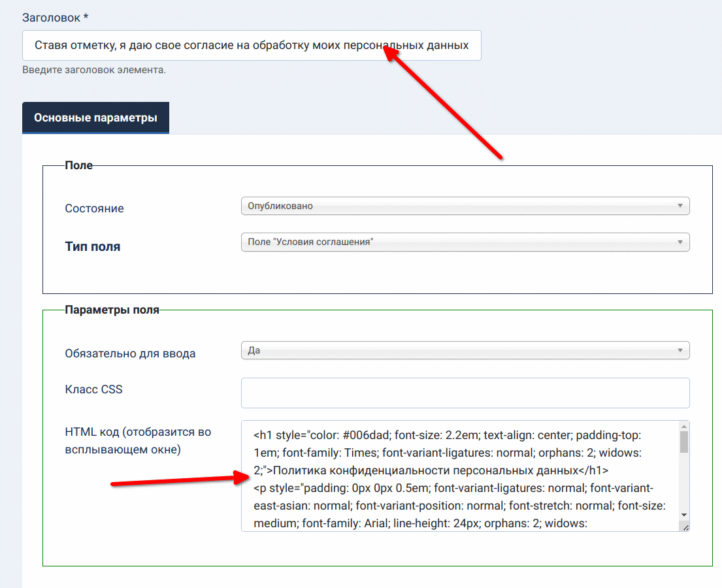The image size is (722, 588).
Task: Click the textarea resize handle corner
Action: click(x=684, y=527)
